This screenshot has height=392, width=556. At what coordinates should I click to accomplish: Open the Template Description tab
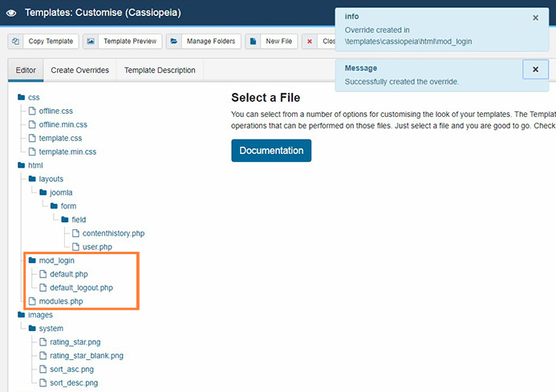160,71
